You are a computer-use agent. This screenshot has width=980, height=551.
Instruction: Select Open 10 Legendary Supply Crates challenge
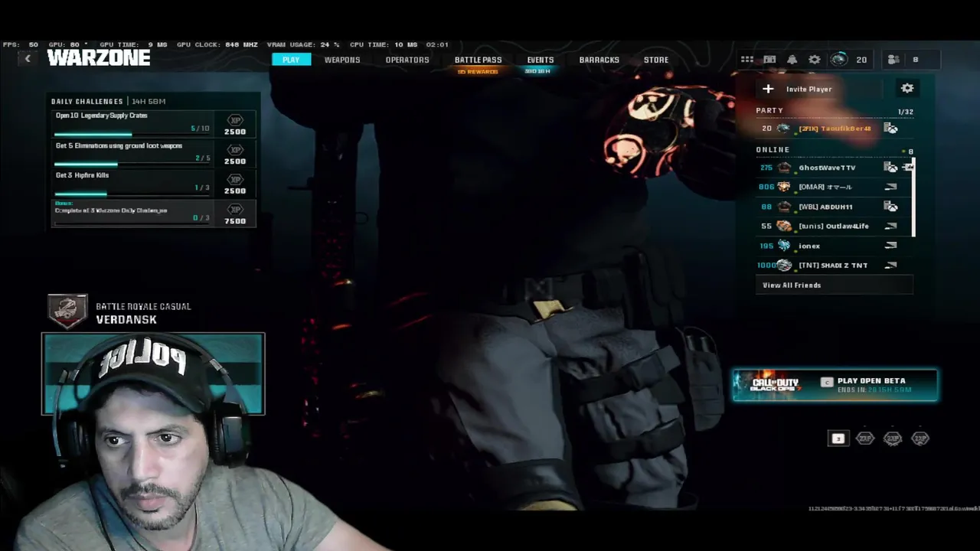click(152, 123)
